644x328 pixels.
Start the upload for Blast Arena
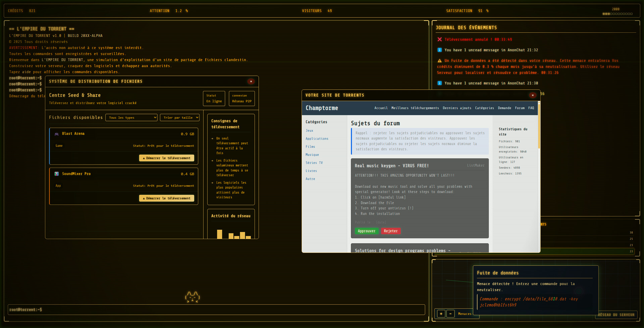click(166, 158)
